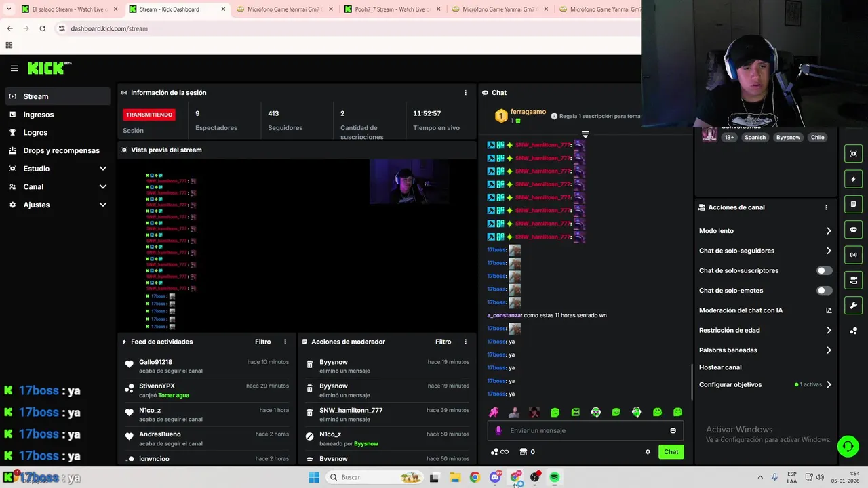Click the taskbar microphone tray icon

(774, 477)
